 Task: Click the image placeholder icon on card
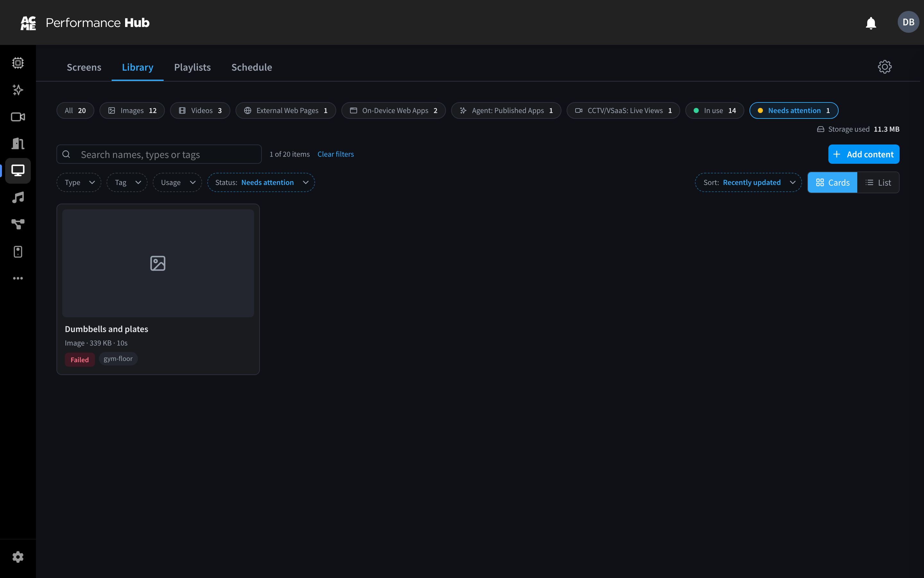tap(158, 263)
